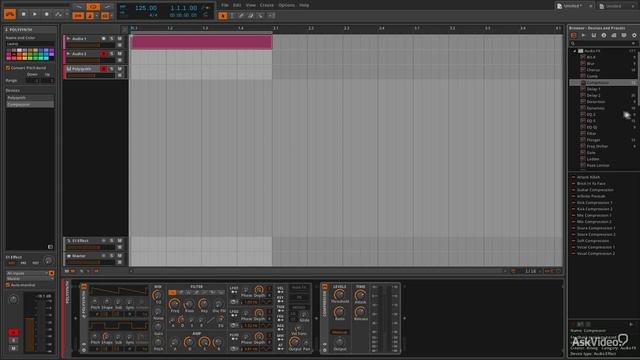Image resolution: width=640 pixels, height=360 pixels.
Task: Click the Bitwig logo button
Action: click(10, 14)
